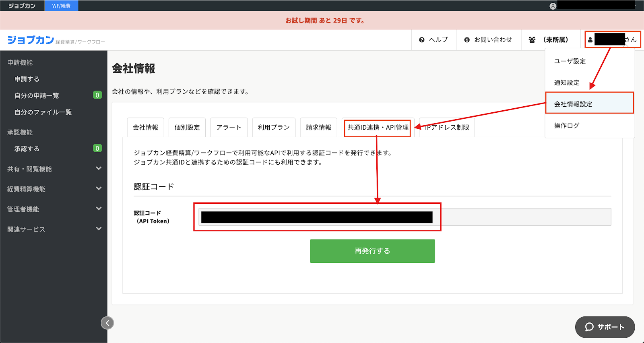Click the API Token input field
644x343 pixels.
pos(405,217)
